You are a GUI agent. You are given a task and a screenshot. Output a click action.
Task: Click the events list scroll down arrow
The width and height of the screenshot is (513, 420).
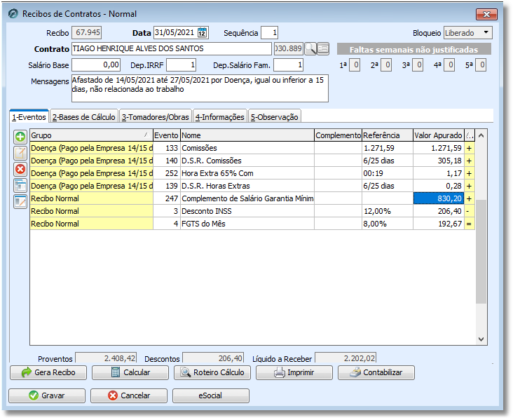coord(481,339)
